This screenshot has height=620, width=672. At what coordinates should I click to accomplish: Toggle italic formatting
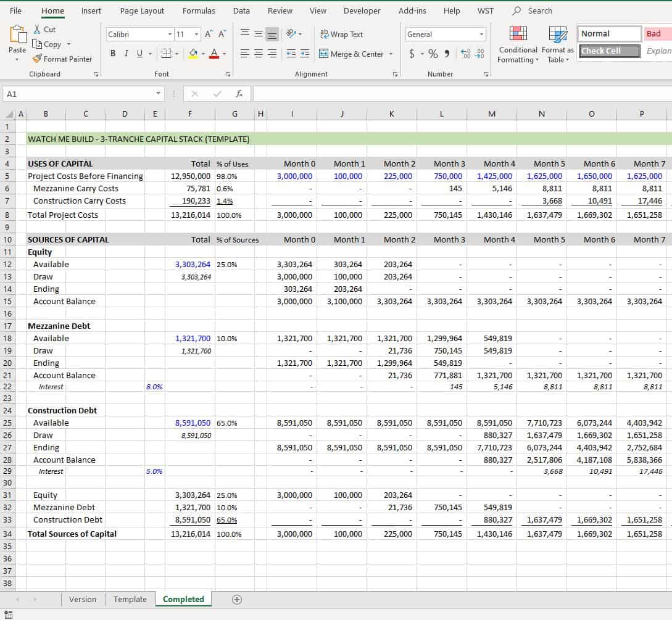tap(126, 54)
